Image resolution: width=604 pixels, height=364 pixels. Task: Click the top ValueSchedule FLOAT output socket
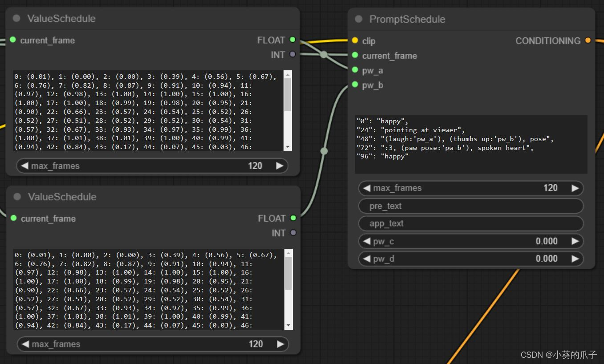point(292,40)
